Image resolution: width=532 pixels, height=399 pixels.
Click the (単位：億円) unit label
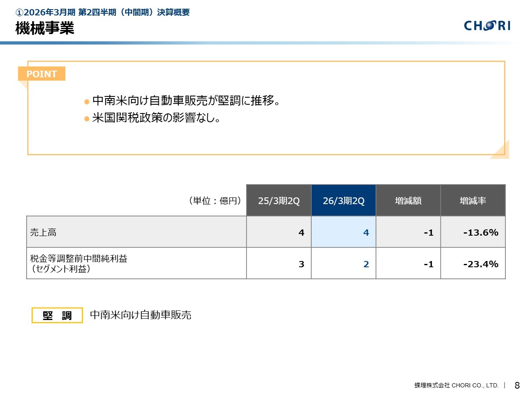[215, 201]
